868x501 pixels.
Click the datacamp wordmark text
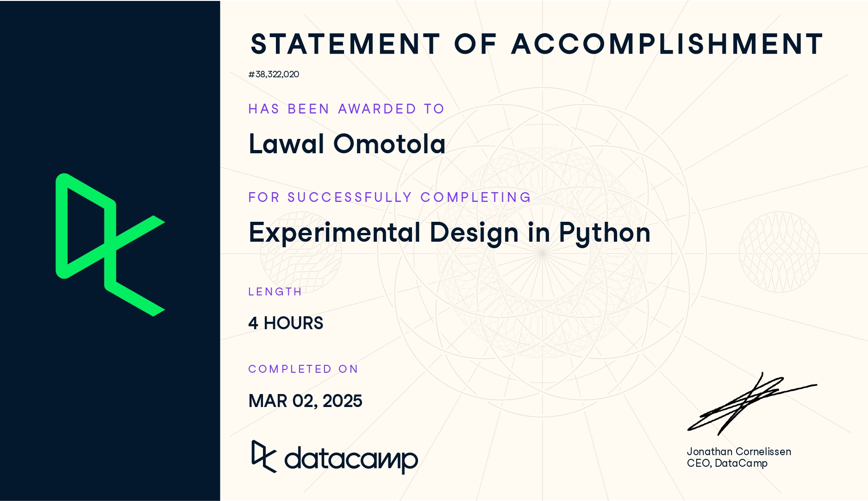tap(351, 460)
